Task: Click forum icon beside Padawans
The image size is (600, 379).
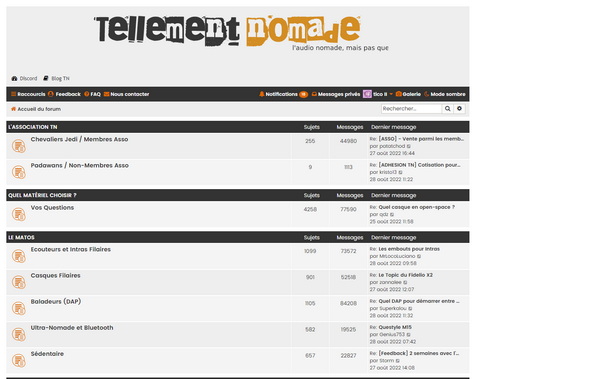Action: [x=18, y=172]
